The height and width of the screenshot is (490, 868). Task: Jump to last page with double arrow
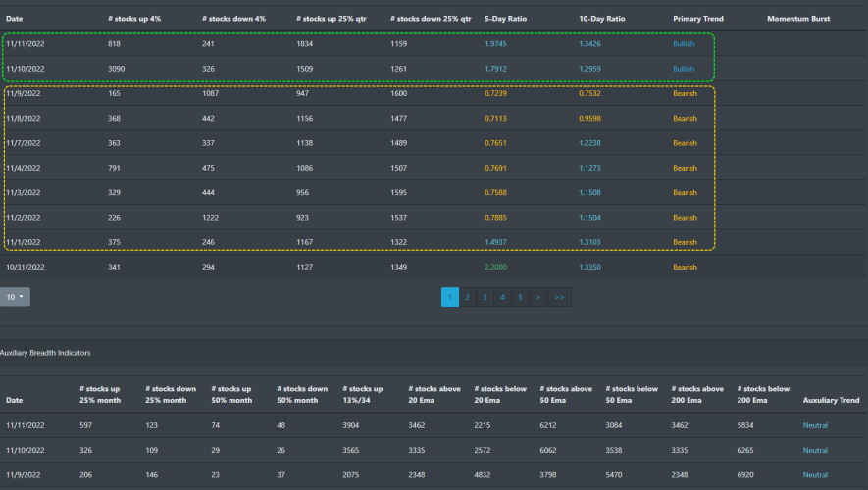(559, 297)
